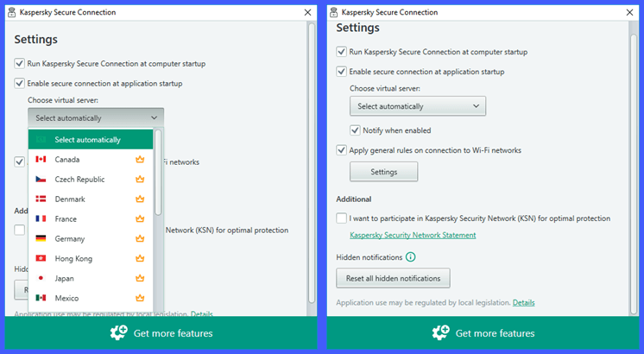Image resolution: width=644 pixels, height=354 pixels.
Task: Click Choose virtual server label in right window
Action: 385,88
